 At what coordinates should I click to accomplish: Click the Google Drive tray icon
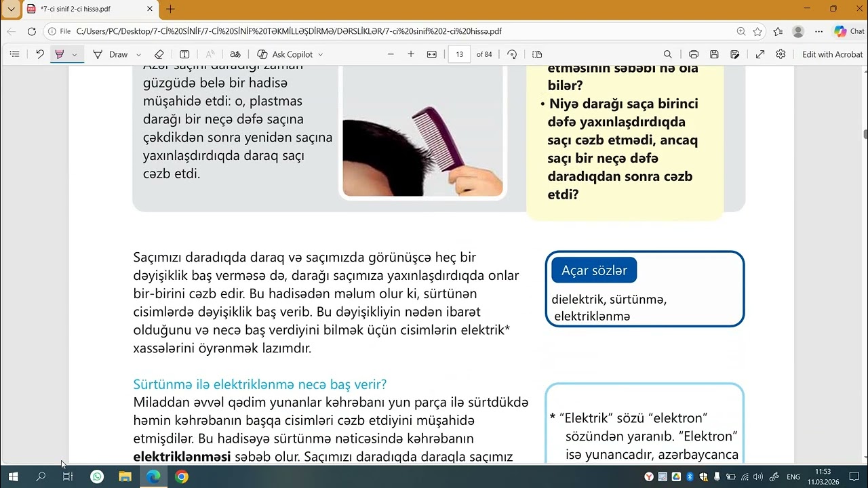tap(676, 477)
